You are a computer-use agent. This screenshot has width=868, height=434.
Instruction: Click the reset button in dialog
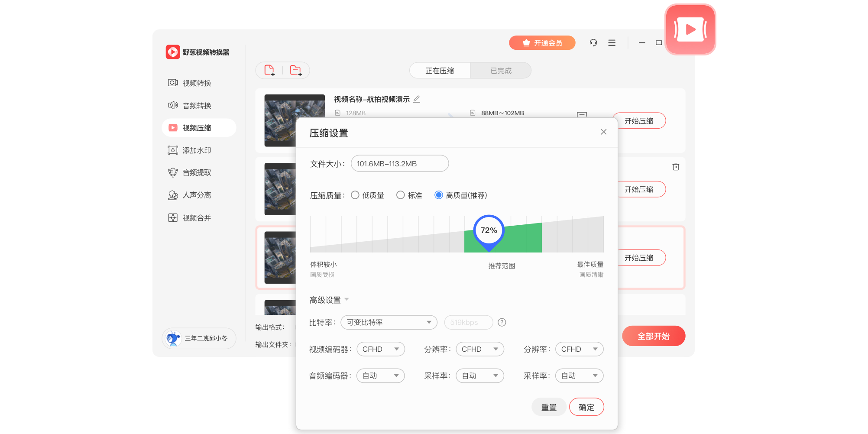tap(549, 407)
